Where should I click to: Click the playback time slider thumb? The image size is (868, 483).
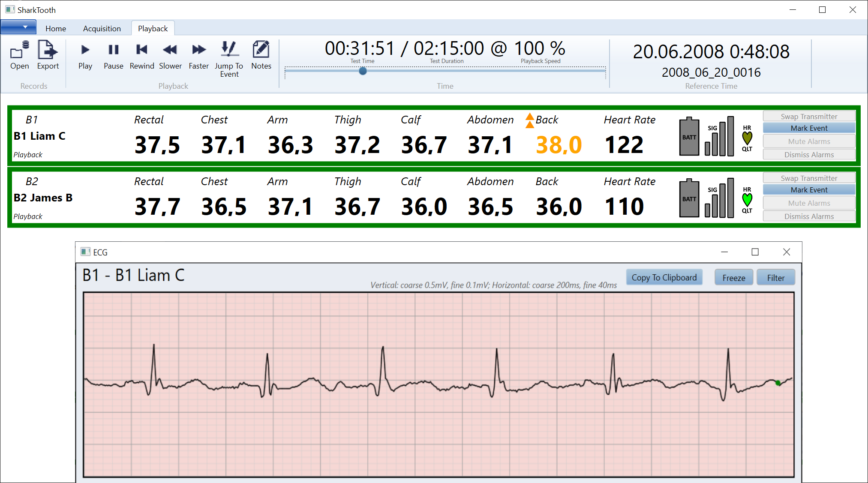point(363,71)
